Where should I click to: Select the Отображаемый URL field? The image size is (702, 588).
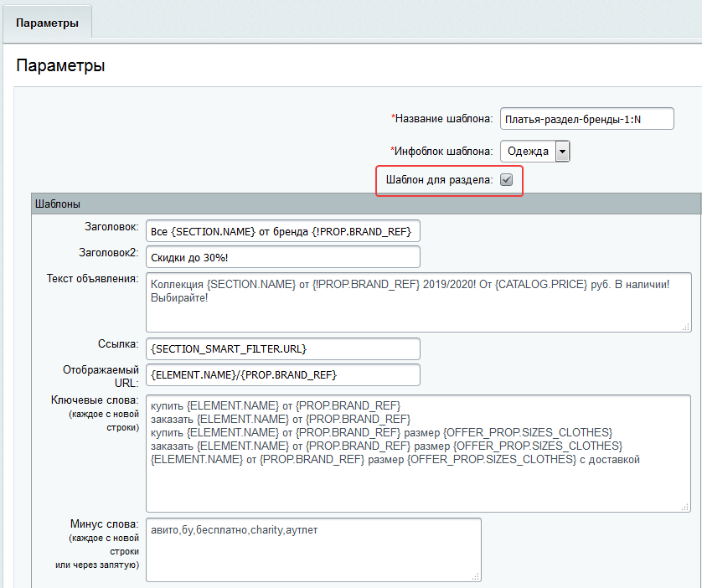click(283, 374)
